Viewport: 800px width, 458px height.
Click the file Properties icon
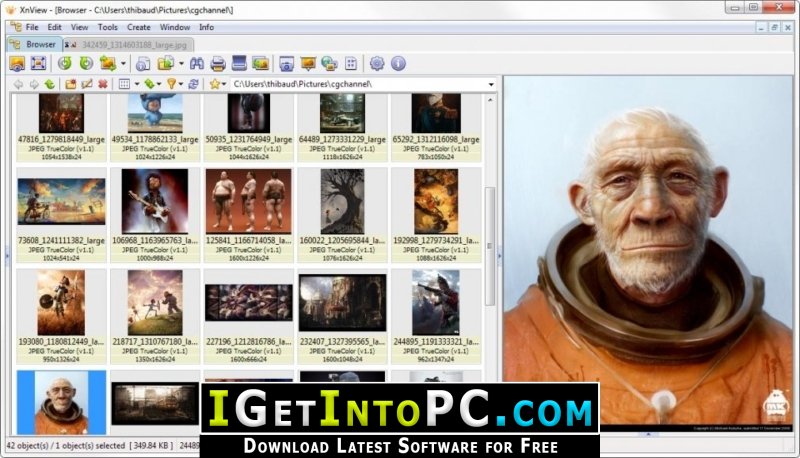pyautogui.click(x=143, y=64)
